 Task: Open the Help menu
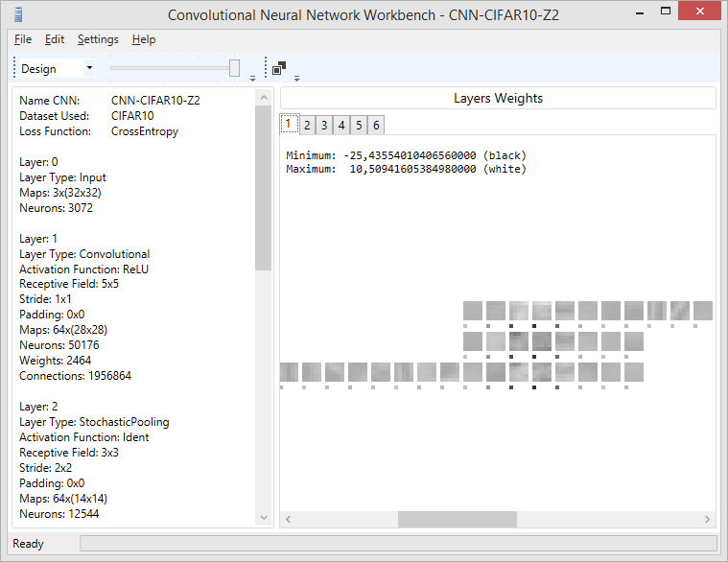coord(144,39)
